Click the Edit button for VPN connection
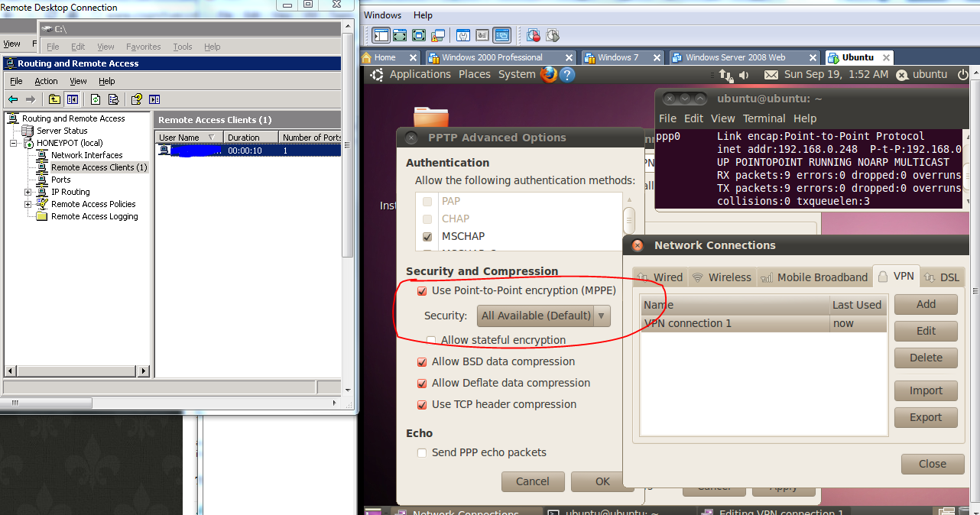The width and height of the screenshot is (980, 515). tap(926, 331)
